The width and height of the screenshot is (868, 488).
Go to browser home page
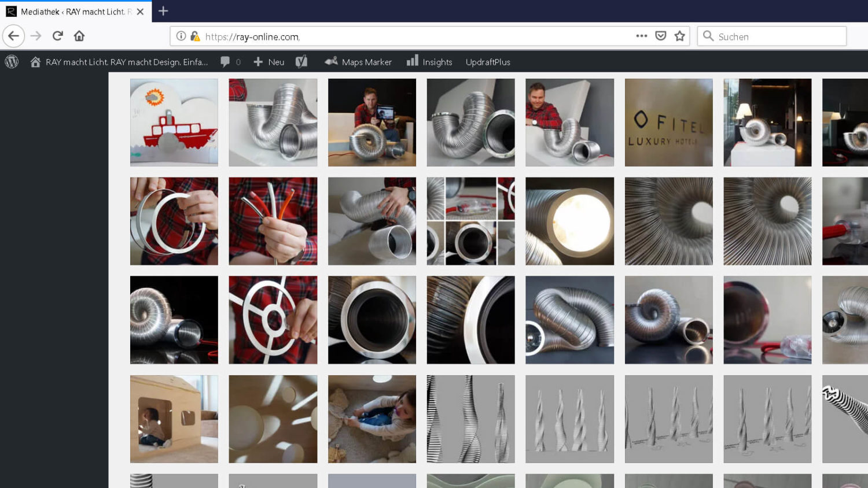pyautogui.click(x=79, y=36)
